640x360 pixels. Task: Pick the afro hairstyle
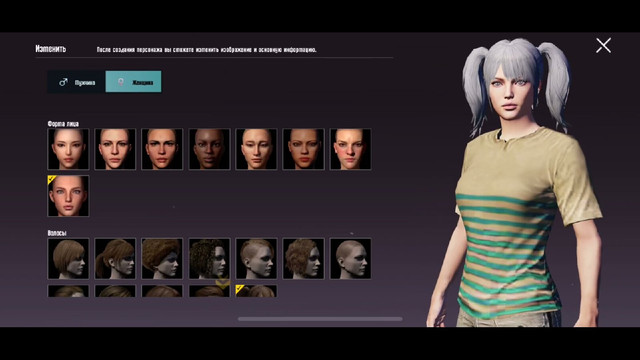coord(162,259)
